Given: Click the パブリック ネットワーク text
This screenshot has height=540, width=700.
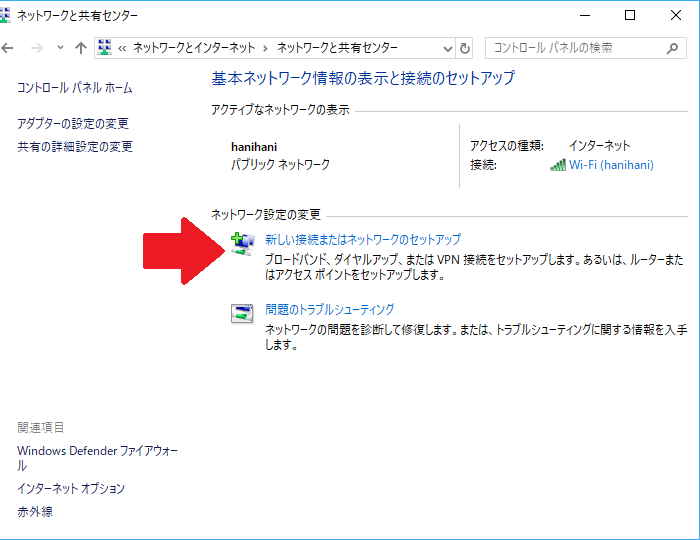Looking at the screenshot, I should 280,165.
